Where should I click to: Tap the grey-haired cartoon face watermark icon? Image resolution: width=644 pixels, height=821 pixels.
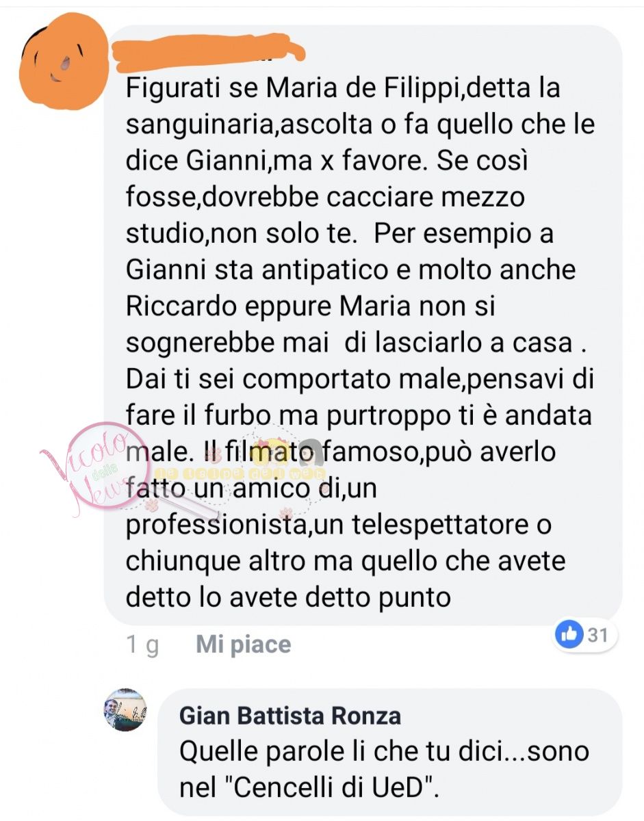click(x=309, y=449)
